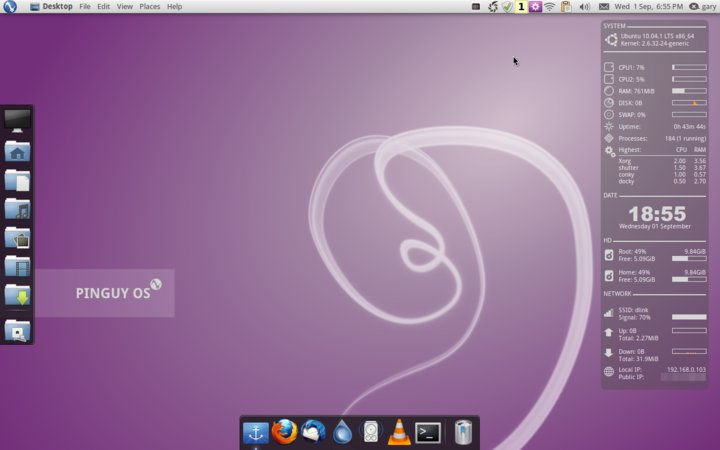Image resolution: width=720 pixels, height=450 pixels.
Task: Open the Wi-Fi network tray menu
Action: tap(550, 6)
